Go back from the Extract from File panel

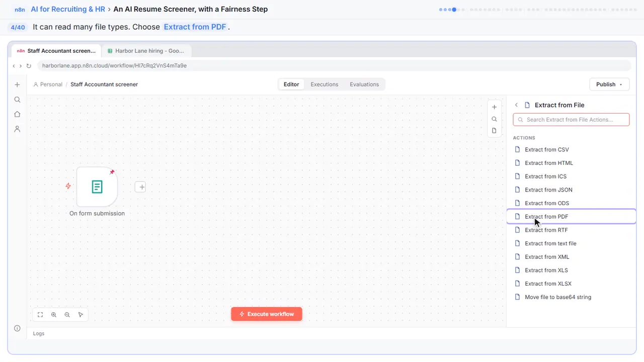[516, 105]
